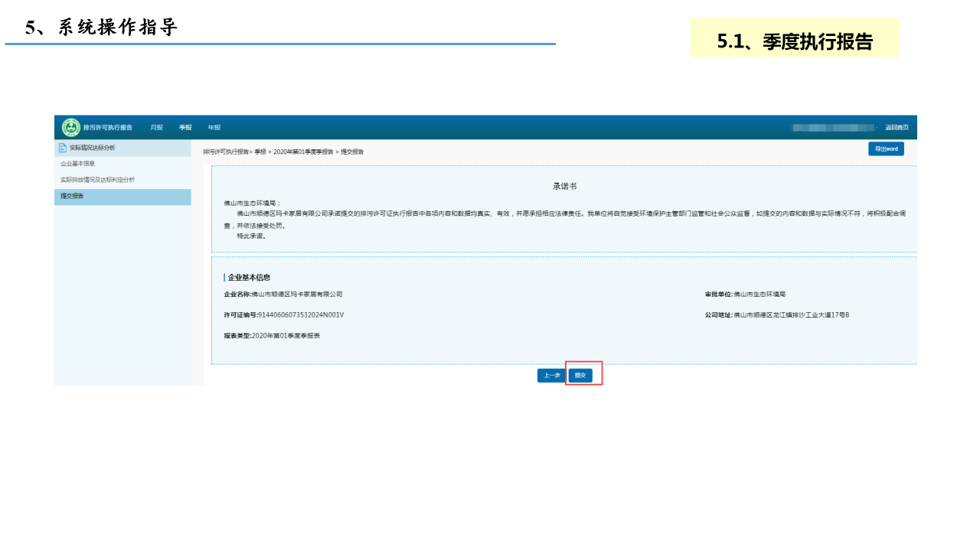Click the final 提交报告 breadcrumb item
The image size is (980, 551).
coord(352,152)
